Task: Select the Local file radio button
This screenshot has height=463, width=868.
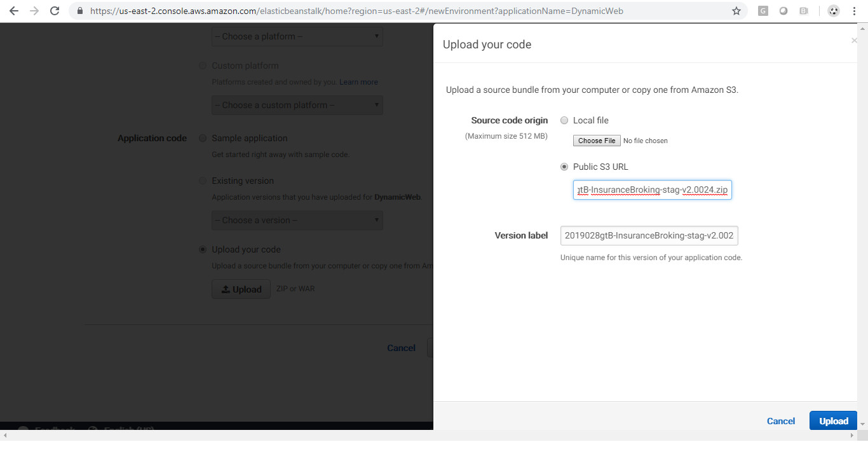Action: pos(564,120)
